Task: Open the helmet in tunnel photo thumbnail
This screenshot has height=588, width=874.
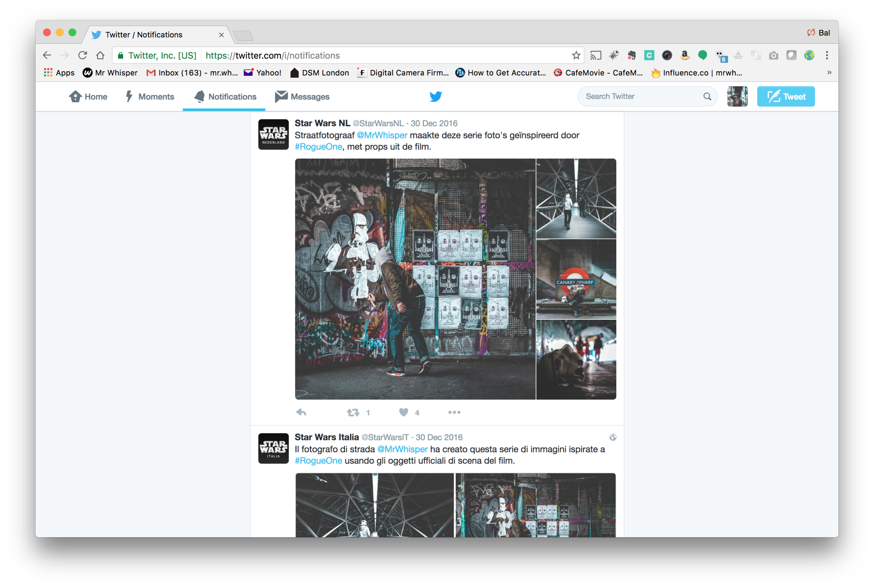Action: coord(576,360)
